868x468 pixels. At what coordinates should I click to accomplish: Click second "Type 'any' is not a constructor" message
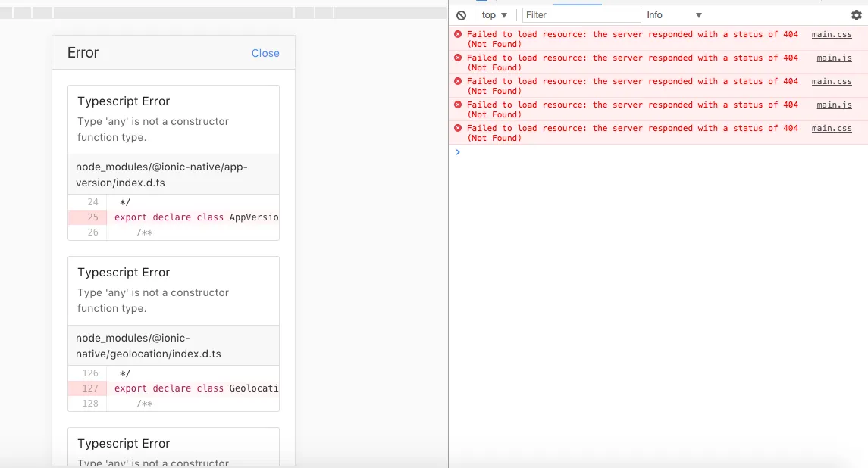pos(153,301)
